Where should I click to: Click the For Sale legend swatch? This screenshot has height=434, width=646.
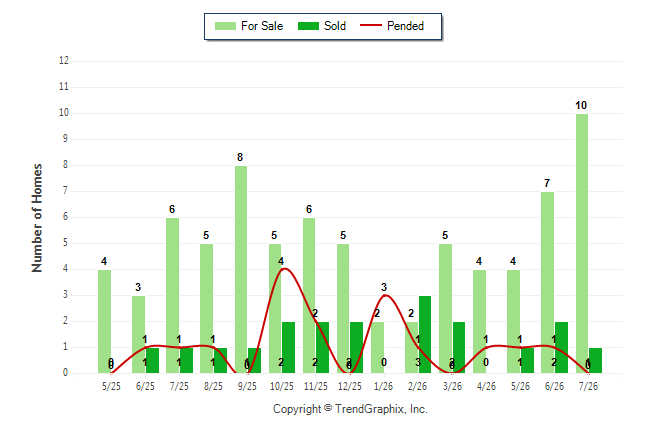(225, 26)
